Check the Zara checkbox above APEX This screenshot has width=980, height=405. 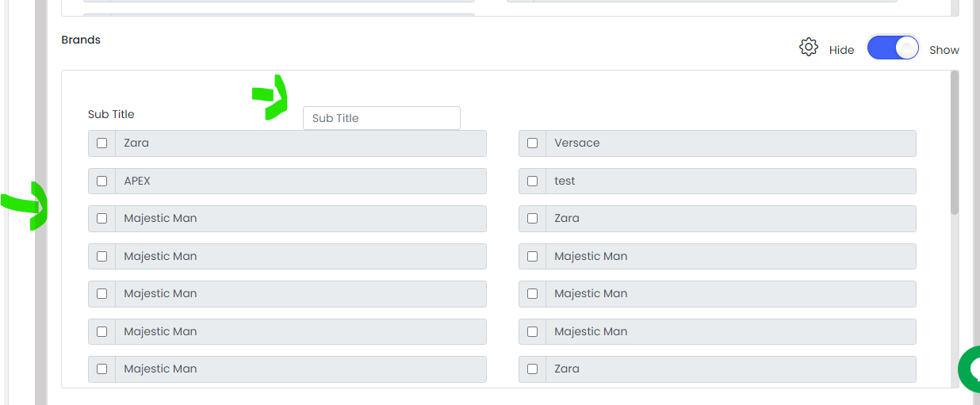(x=101, y=143)
